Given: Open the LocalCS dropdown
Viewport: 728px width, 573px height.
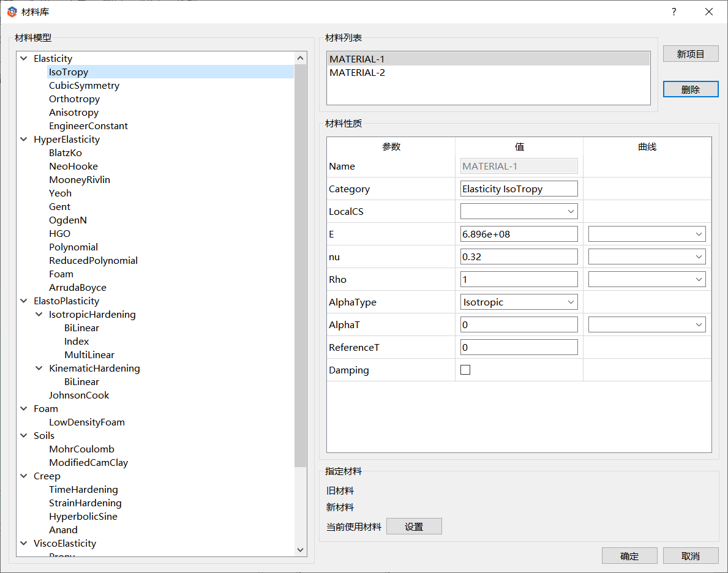Looking at the screenshot, I should (x=519, y=211).
